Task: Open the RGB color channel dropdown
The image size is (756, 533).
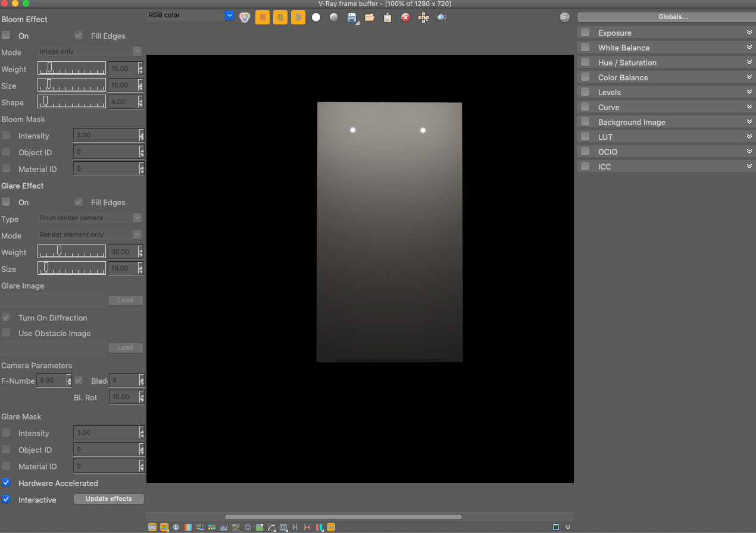Action: point(190,15)
